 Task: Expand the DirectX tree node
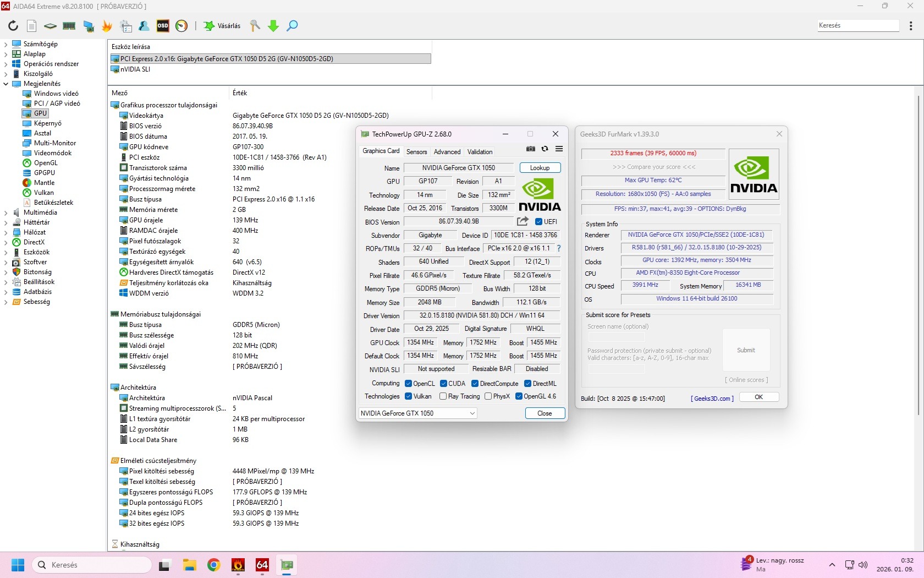pos(5,242)
